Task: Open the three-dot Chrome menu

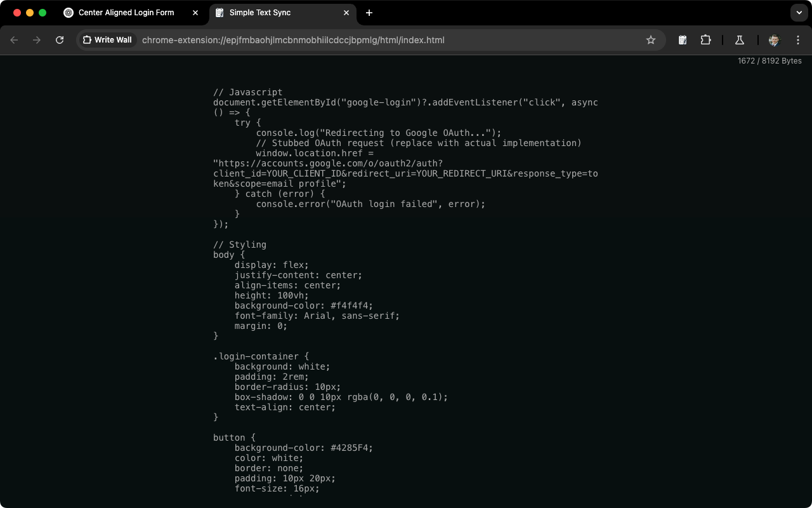Action: pyautogui.click(x=798, y=39)
